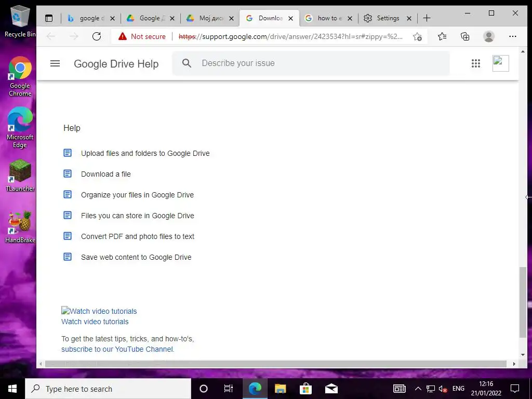This screenshot has width=532, height=399.
Task: Click article icon beside Files you can store
Action: pyautogui.click(x=68, y=215)
